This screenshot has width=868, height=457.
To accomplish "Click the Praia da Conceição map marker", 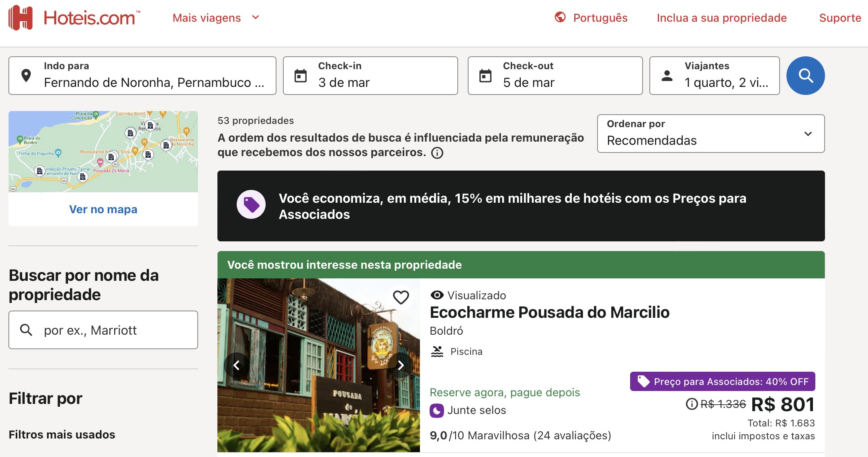I will pyautogui.click(x=96, y=115).
